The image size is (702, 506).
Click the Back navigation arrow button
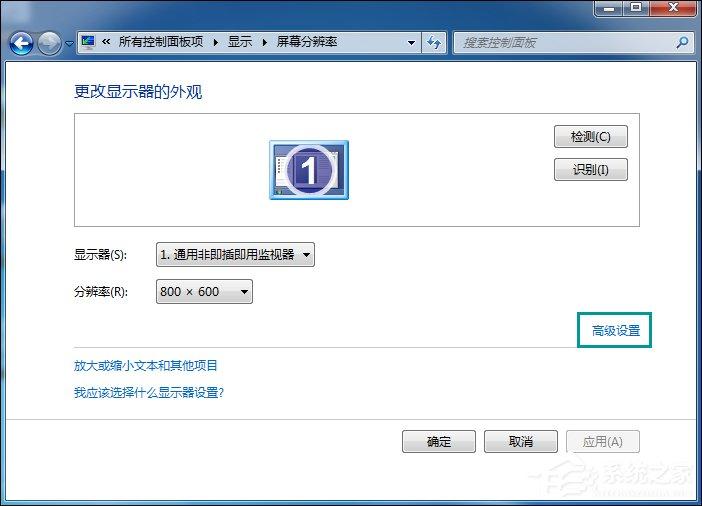click(x=22, y=43)
